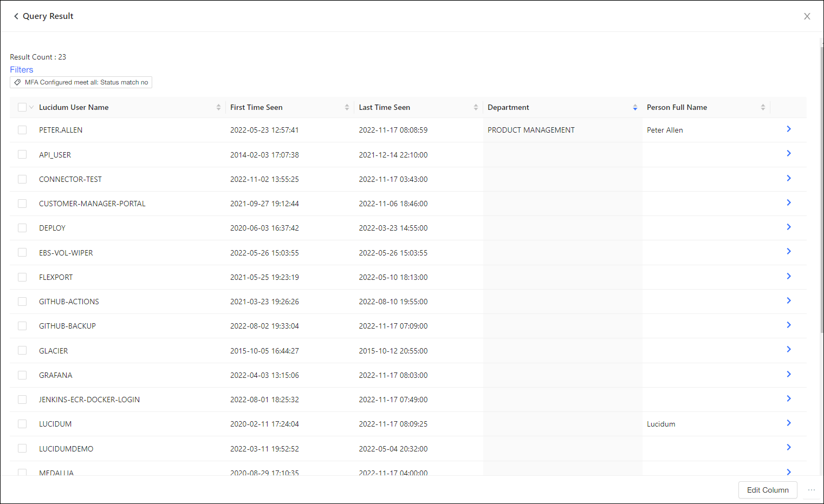Image resolution: width=824 pixels, height=504 pixels.
Task: Open details arrow for GRAFANA row
Action: click(789, 374)
